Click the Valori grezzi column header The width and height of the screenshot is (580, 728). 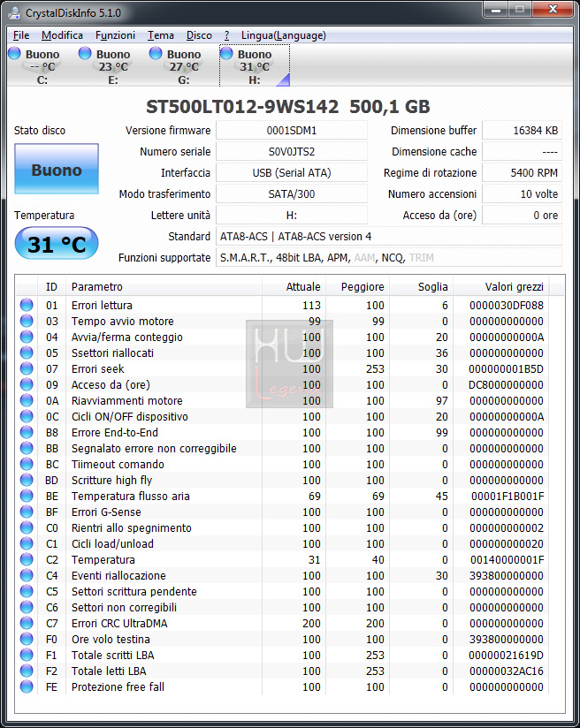tap(501, 287)
